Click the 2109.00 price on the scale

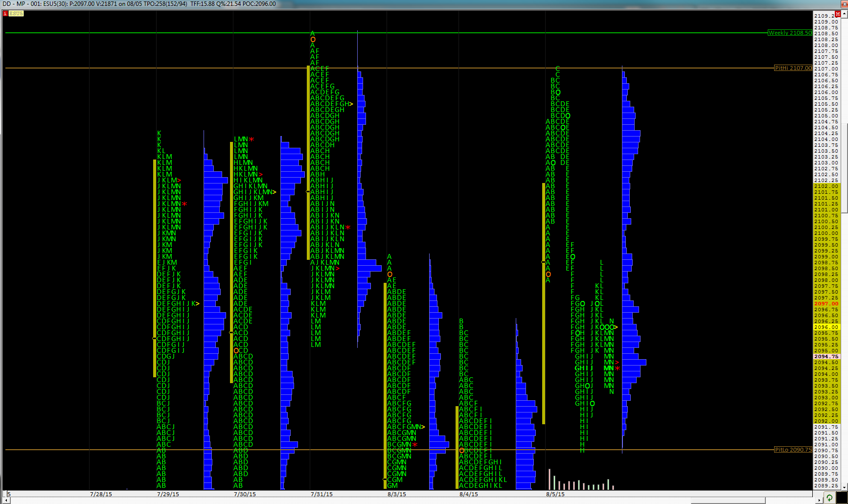pyautogui.click(x=826, y=22)
